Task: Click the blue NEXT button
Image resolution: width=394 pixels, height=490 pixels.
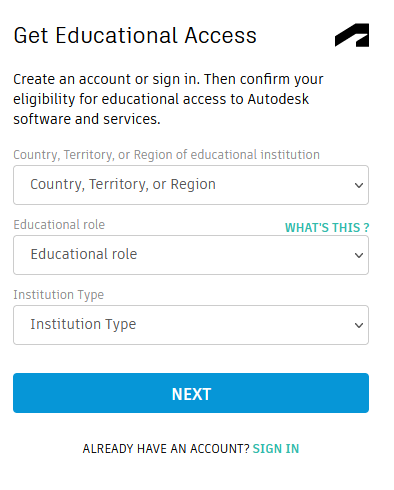Action: (x=191, y=393)
